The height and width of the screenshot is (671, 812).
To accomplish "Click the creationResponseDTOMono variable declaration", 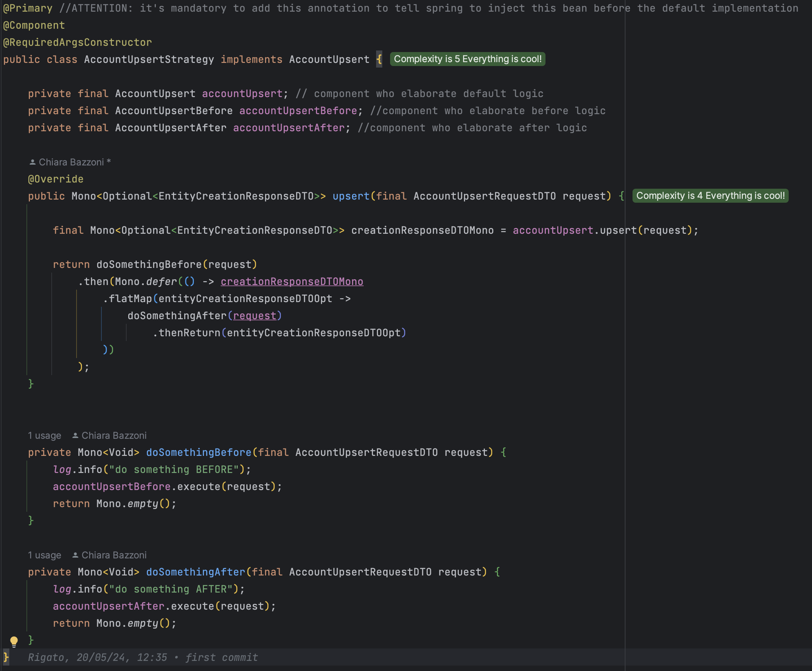I will (x=422, y=230).
